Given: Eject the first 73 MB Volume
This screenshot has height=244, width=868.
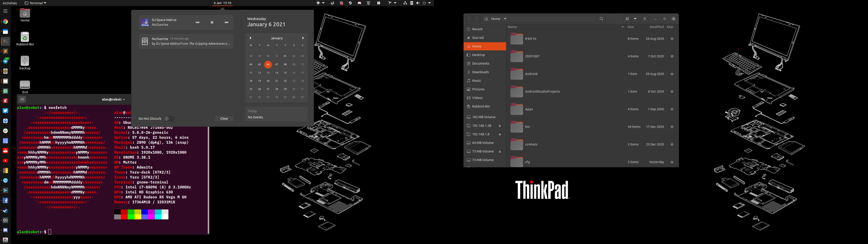Looking at the screenshot, I should tap(500, 152).
